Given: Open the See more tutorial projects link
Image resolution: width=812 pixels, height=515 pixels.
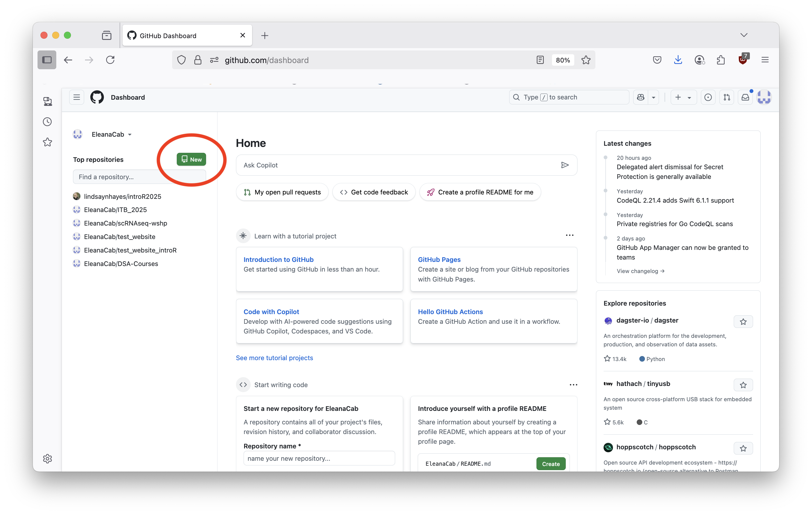Looking at the screenshot, I should point(274,358).
